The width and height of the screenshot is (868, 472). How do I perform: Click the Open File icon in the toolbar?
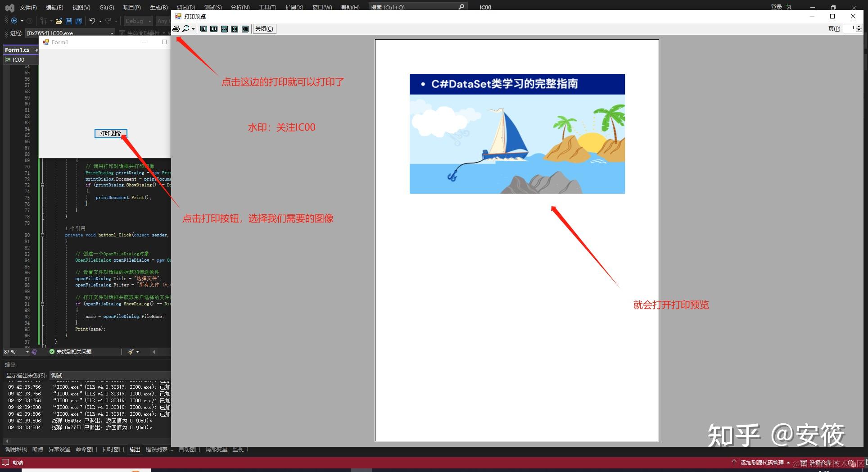[x=59, y=21]
